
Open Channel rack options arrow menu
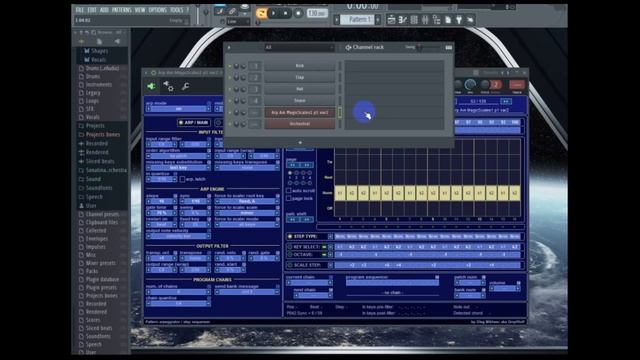click(x=229, y=47)
